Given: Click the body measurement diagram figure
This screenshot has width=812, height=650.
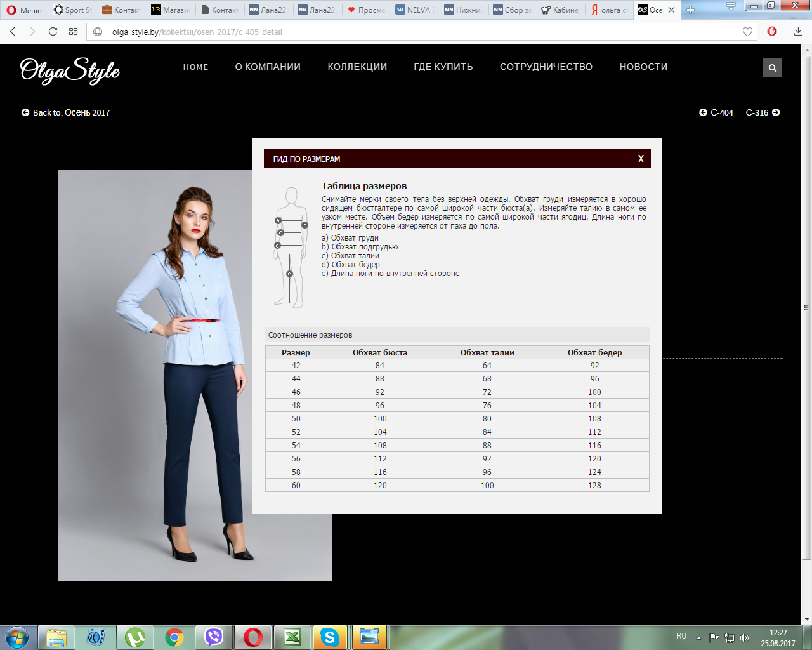Looking at the screenshot, I should [x=291, y=248].
